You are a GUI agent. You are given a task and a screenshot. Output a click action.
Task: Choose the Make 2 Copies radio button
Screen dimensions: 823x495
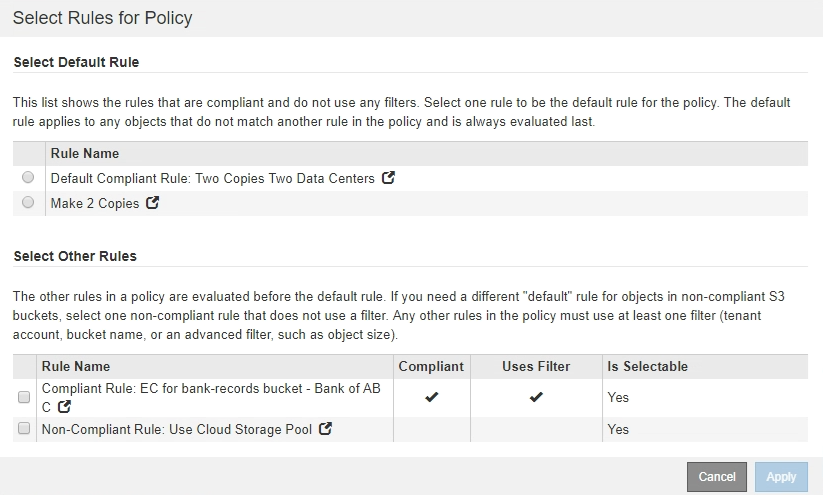(x=28, y=203)
